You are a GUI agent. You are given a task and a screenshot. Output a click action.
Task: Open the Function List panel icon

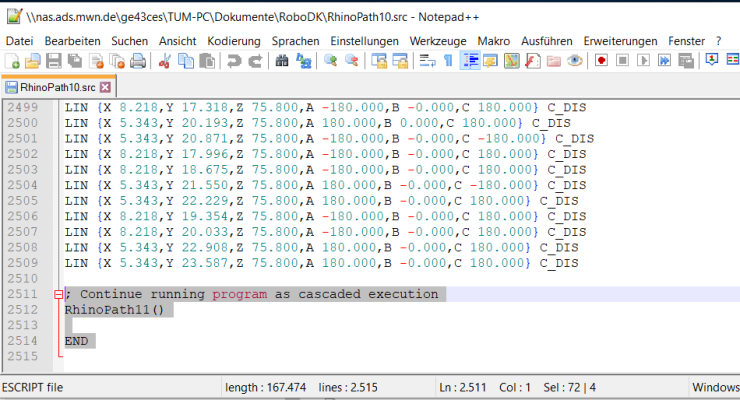533,61
